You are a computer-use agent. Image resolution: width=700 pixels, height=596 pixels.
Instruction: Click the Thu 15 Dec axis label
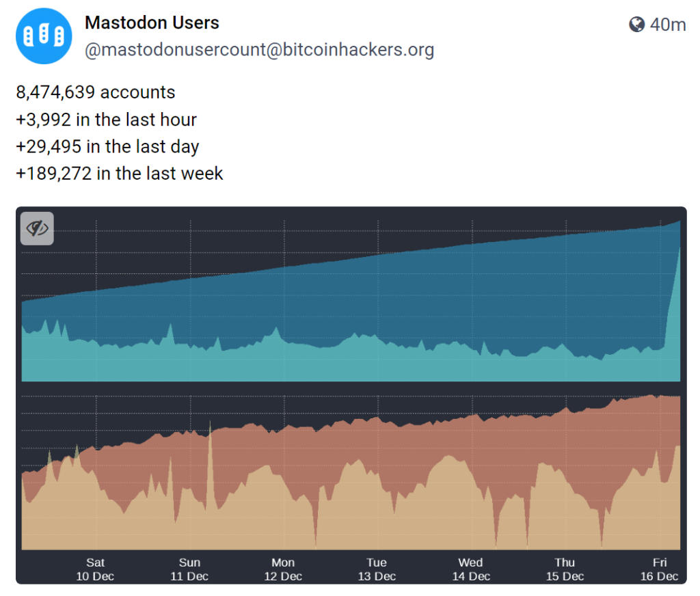(x=565, y=569)
